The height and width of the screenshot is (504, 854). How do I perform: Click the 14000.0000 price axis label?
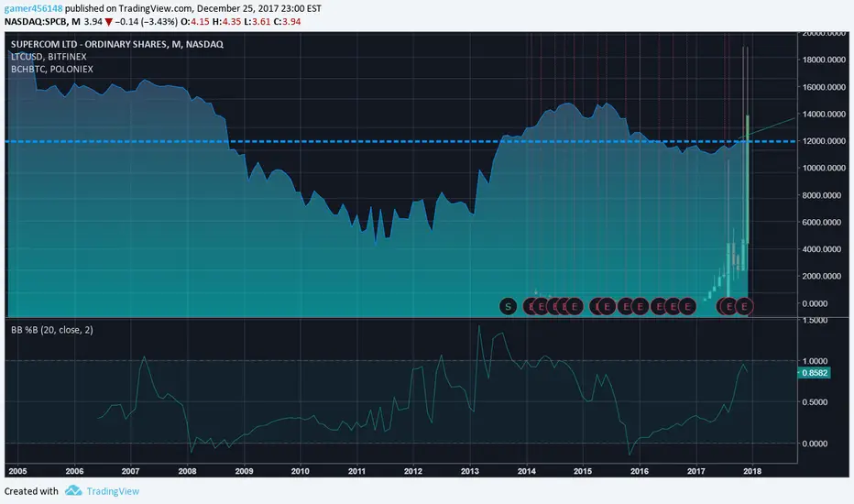(824, 115)
